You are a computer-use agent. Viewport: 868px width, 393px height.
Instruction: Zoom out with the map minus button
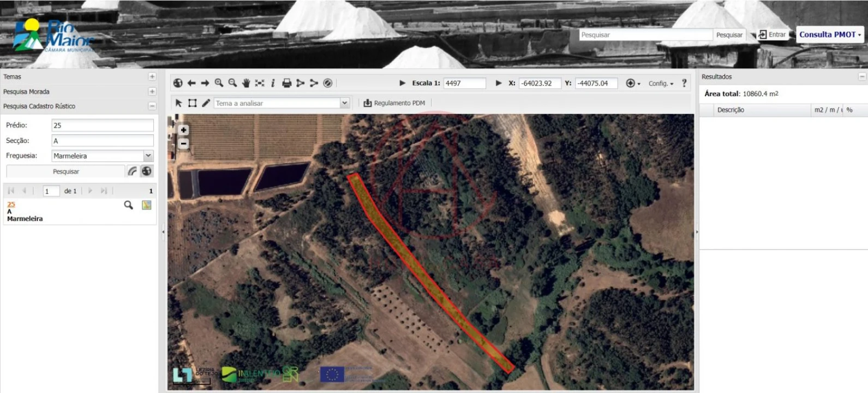184,144
